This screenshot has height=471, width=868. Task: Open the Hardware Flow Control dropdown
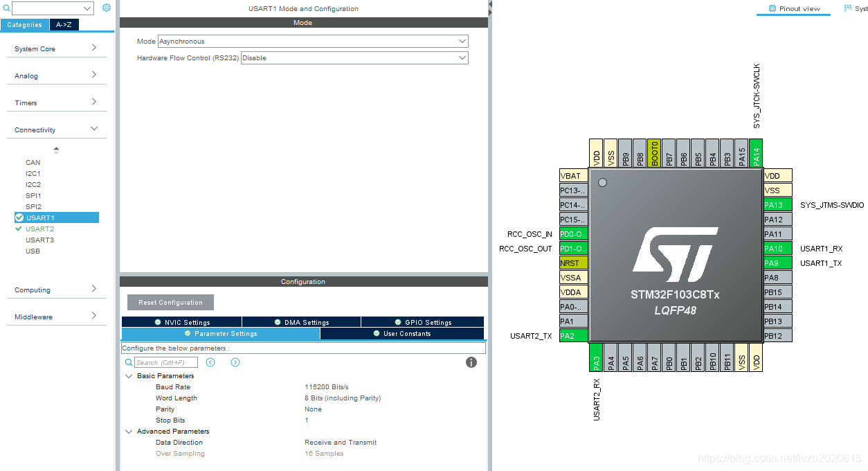point(354,58)
